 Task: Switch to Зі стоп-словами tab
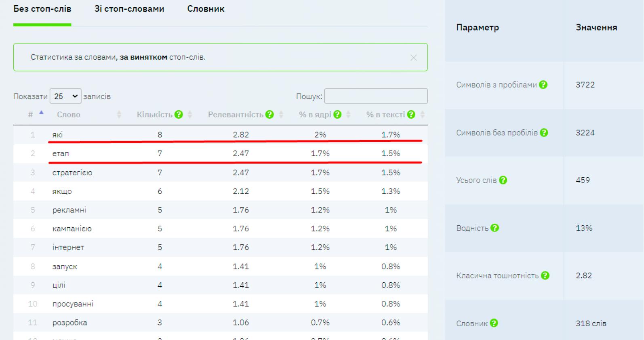point(129,9)
